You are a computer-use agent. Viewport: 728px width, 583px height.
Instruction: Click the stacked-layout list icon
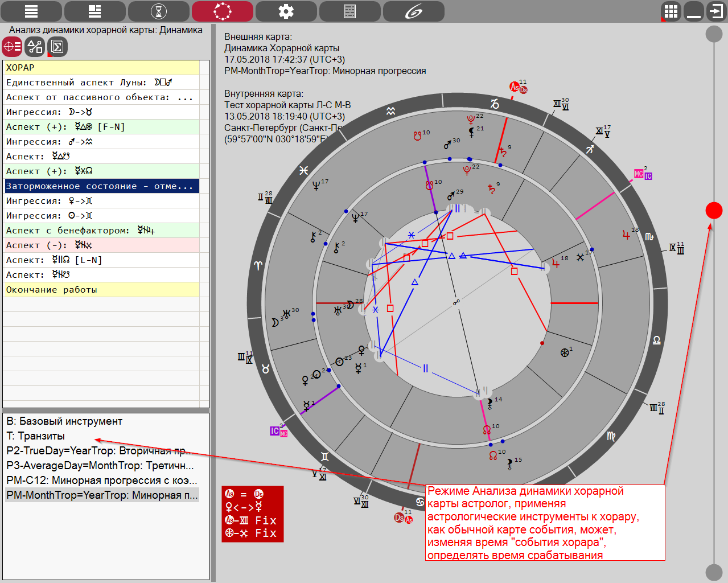coord(95,11)
